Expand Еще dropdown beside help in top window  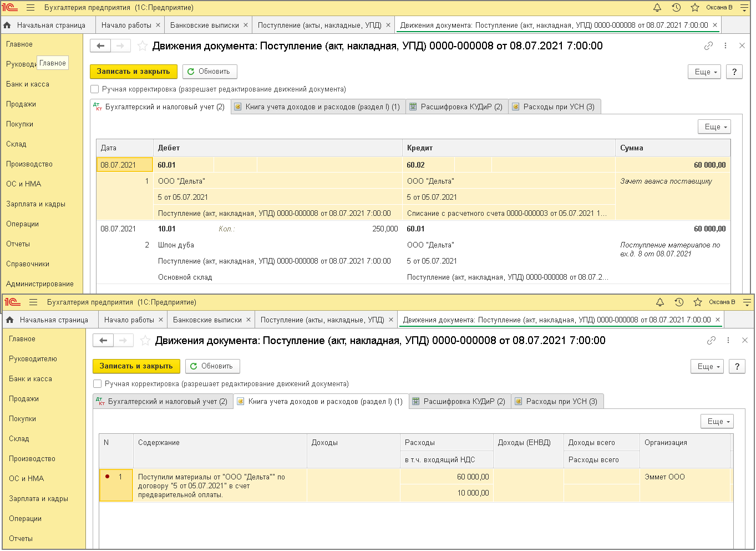tap(704, 72)
